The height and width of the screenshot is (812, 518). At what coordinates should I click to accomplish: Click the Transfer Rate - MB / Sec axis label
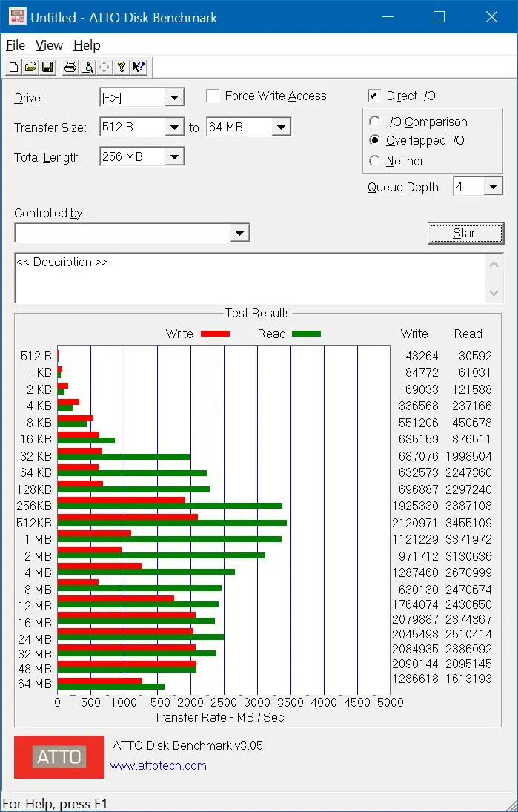(219, 717)
